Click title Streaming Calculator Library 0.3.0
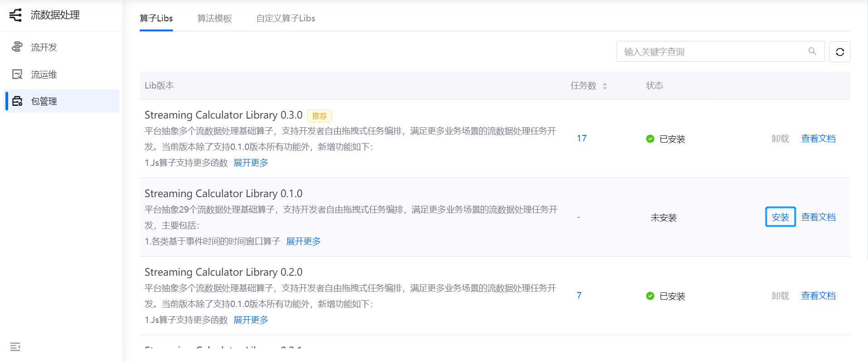This screenshot has height=362, width=868. 224,115
